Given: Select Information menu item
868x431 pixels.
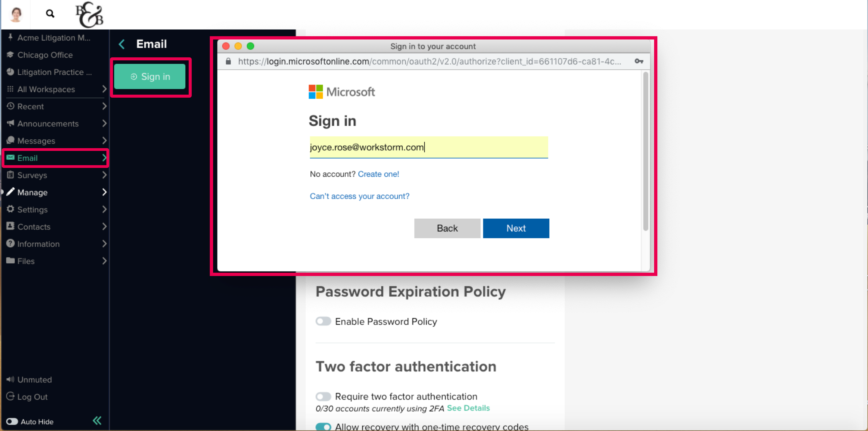Looking at the screenshot, I should click(38, 244).
